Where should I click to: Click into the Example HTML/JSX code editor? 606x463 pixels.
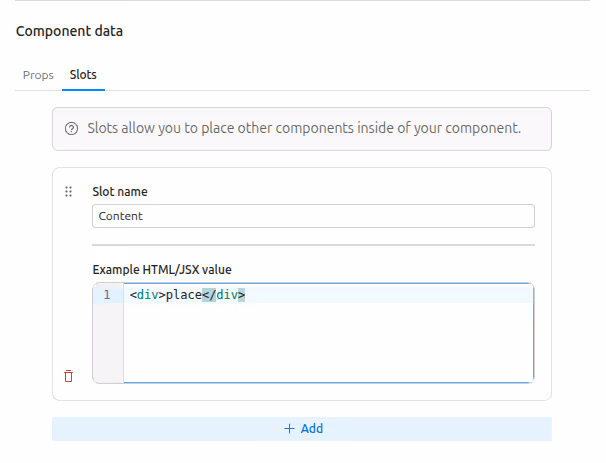pyautogui.click(x=313, y=333)
